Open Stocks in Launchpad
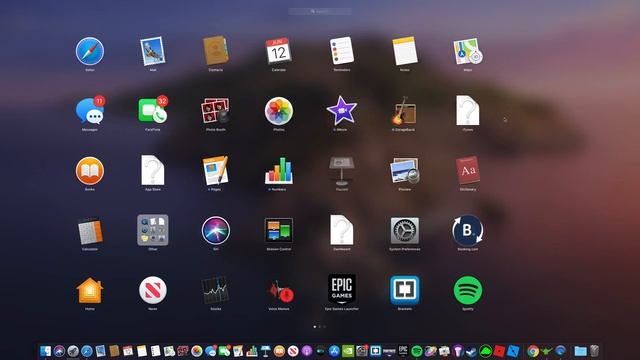This screenshot has width=640, height=360. coord(216,290)
